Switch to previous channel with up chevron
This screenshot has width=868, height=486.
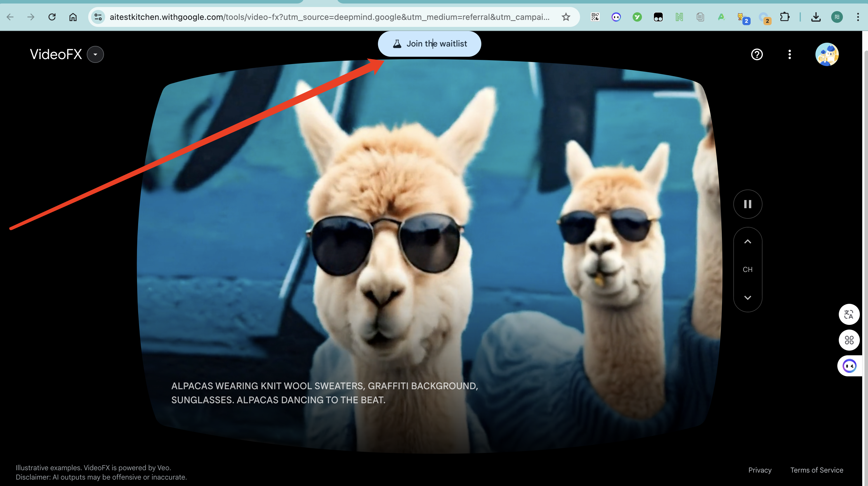[x=747, y=242]
